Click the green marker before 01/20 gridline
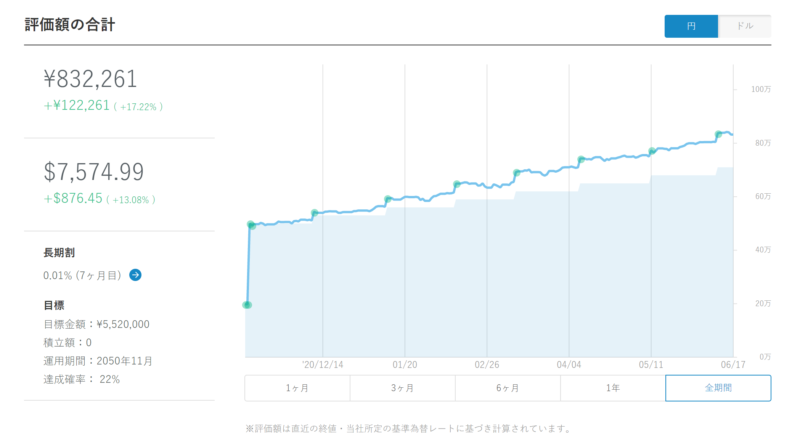800x443 pixels. click(388, 199)
